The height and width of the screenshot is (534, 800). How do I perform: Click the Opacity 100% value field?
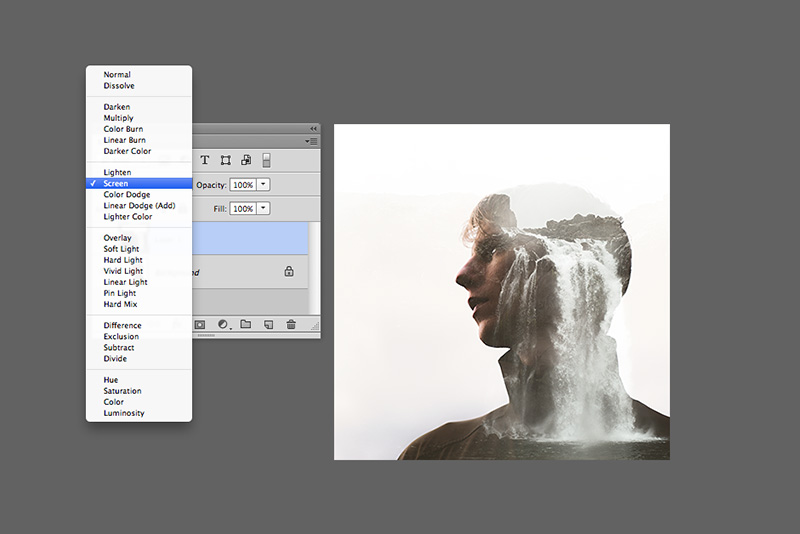pos(243,185)
